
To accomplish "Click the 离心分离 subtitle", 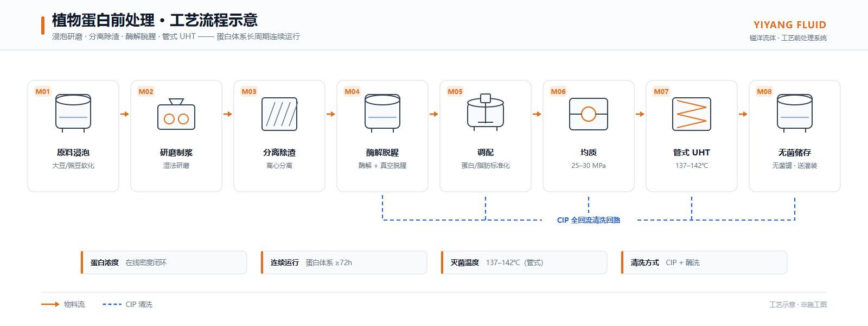I will 279,166.
